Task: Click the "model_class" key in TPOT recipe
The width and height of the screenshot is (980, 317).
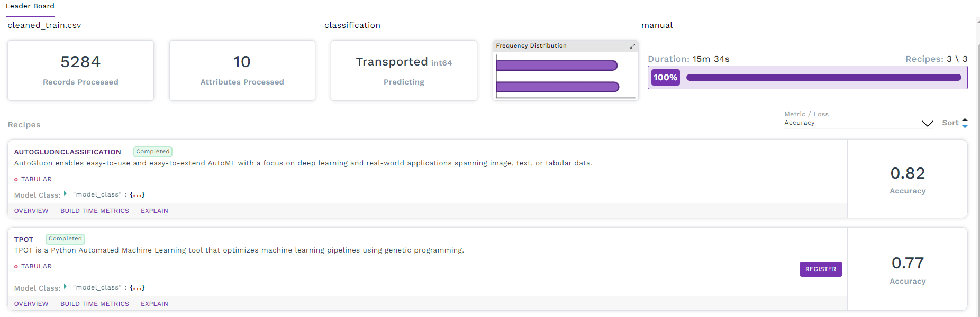Action: tap(97, 287)
